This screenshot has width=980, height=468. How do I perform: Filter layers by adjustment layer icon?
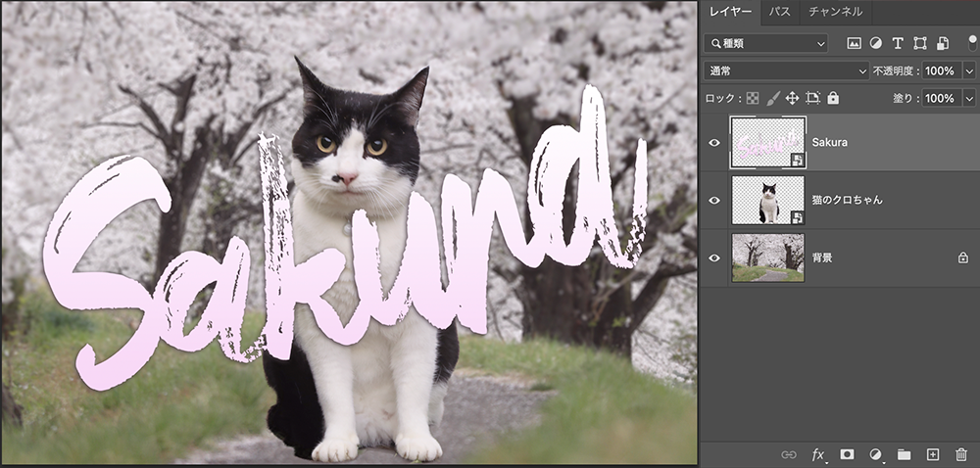[x=875, y=43]
